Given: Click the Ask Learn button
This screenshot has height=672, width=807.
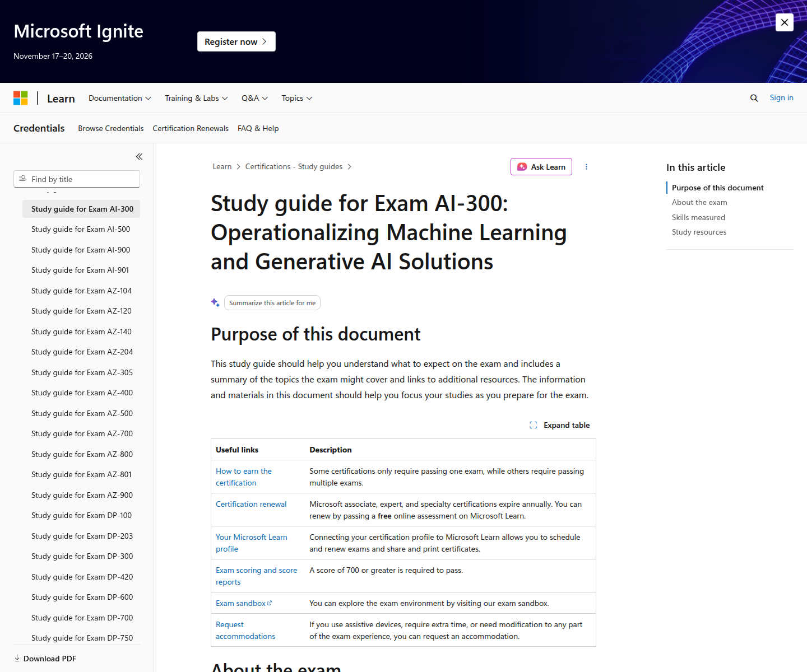Looking at the screenshot, I should [541, 167].
